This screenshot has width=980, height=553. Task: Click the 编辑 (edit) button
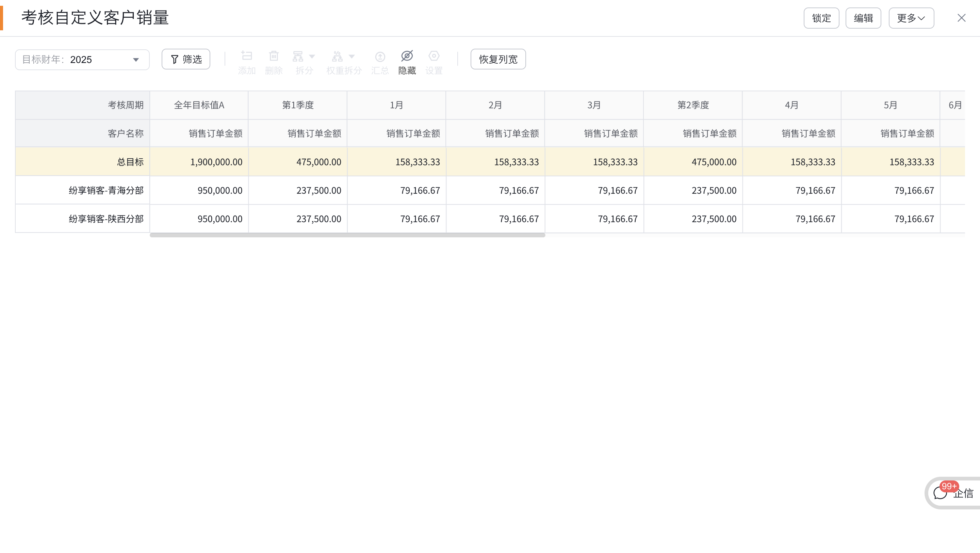[x=863, y=18]
